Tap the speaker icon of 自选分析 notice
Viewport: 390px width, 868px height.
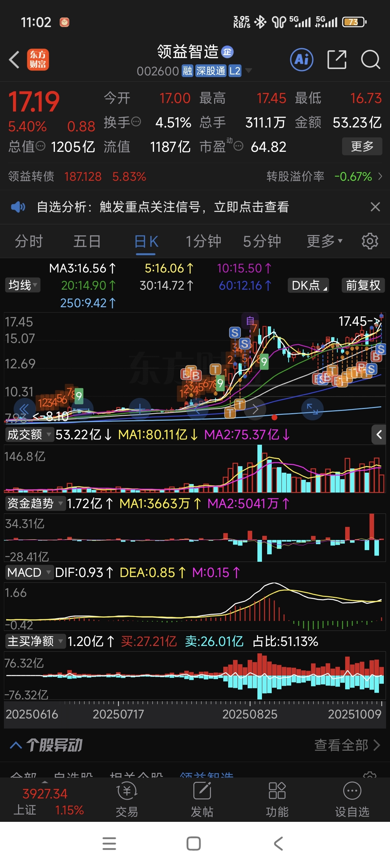pos(18,206)
